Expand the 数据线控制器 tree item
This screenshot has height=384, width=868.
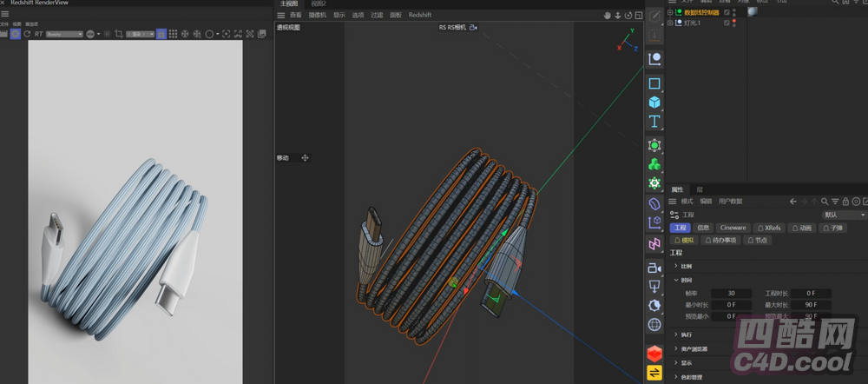pos(670,12)
